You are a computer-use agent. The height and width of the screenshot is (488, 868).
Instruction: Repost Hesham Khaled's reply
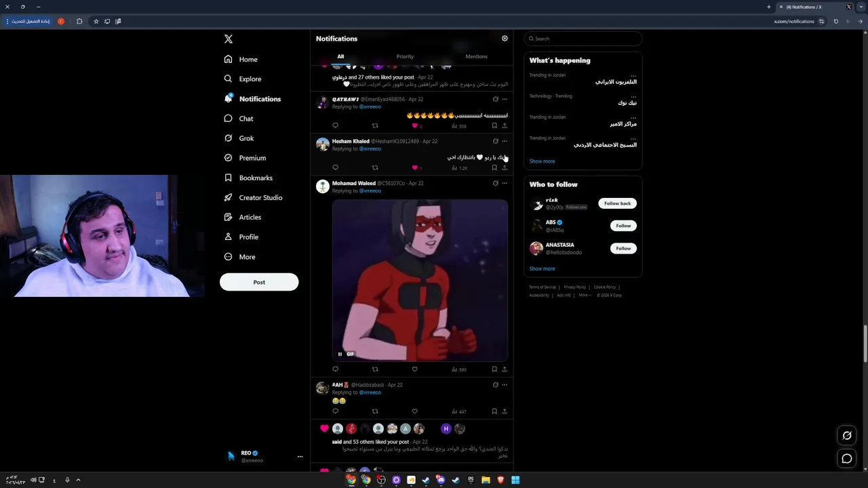(375, 167)
